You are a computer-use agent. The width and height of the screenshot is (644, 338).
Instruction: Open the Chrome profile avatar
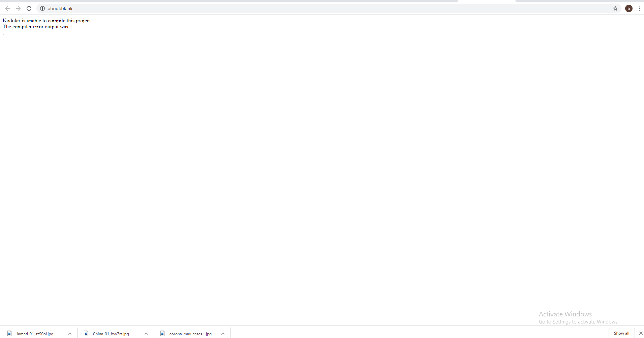tap(628, 8)
